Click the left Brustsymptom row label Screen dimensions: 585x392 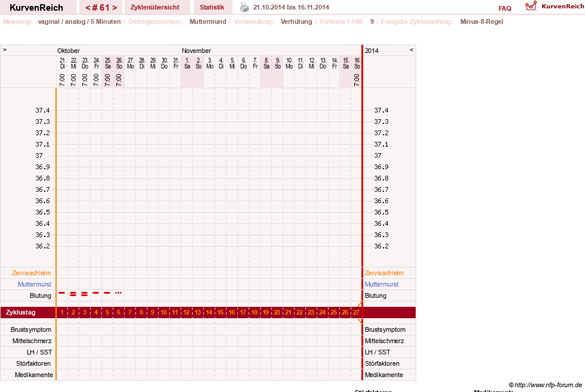coord(31,330)
